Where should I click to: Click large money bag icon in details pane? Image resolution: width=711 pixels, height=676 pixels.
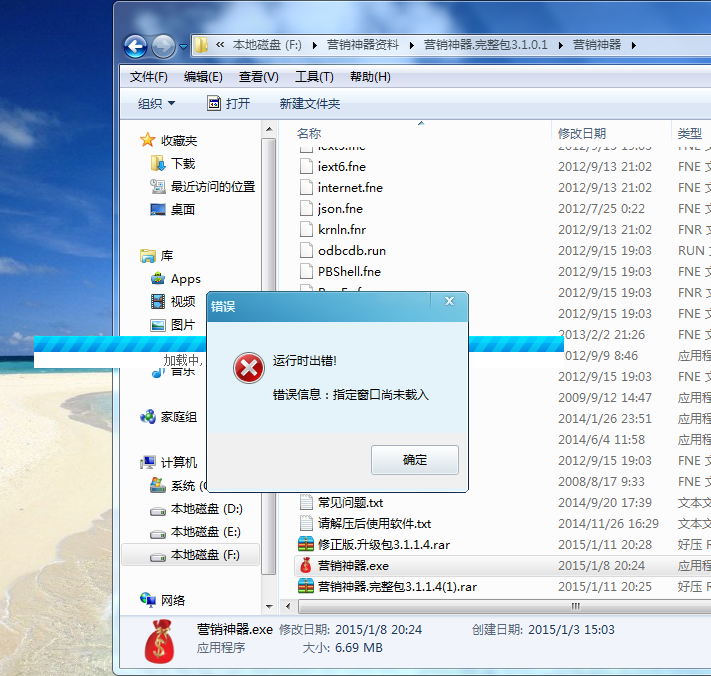click(x=159, y=642)
